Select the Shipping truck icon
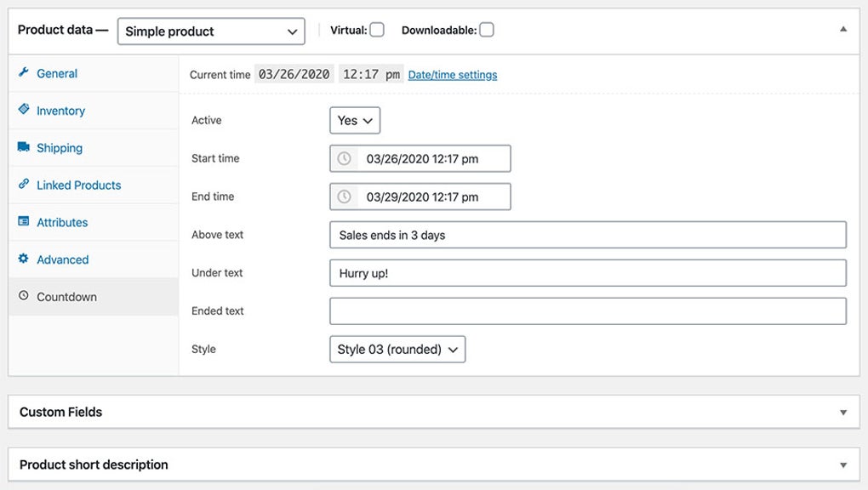868x490 pixels. [x=24, y=148]
